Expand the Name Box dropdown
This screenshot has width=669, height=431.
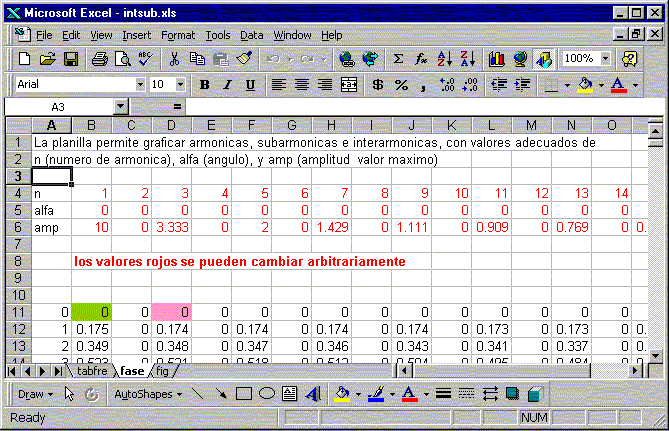[x=121, y=106]
